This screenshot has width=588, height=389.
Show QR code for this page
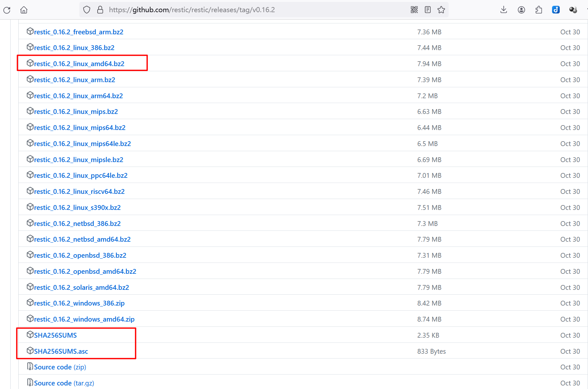tap(414, 10)
